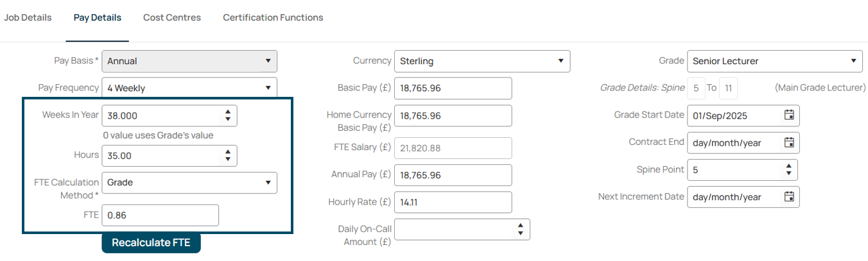Open the Pay Frequency 4 Weekly dropdown
Screen dimensions: 868x261
pyautogui.click(x=189, y=88)
